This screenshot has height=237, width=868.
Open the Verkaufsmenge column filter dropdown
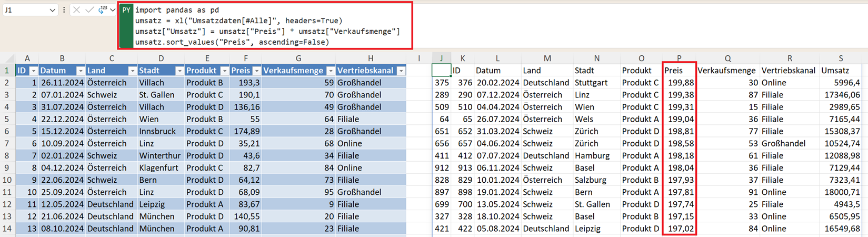click(x=331, y=71)
